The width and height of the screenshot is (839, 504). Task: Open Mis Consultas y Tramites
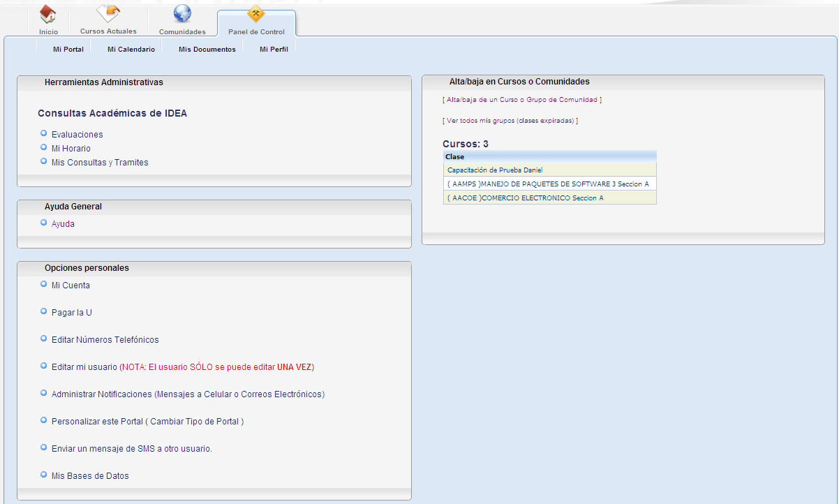tap(100, 163)
